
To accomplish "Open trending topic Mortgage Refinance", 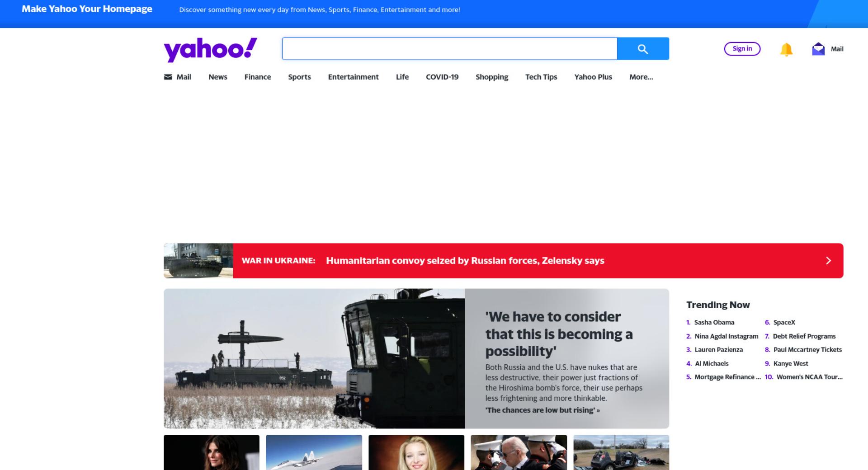I will pyautogui.click(x=728, y=377).
